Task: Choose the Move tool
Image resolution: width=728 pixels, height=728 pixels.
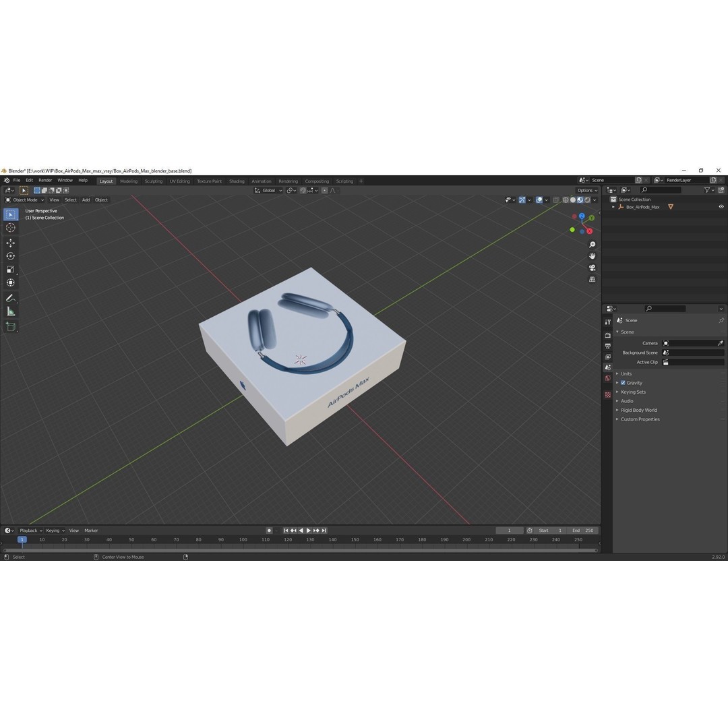Action: coord(11,243)
